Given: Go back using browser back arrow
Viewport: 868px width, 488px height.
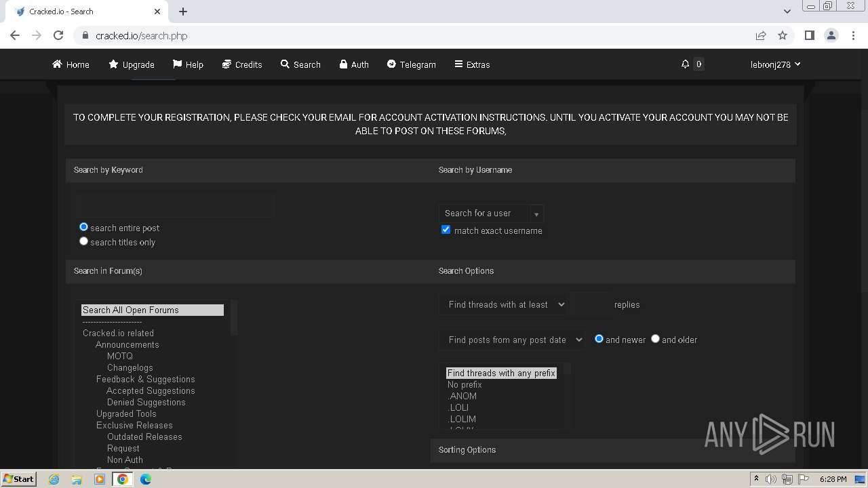Looking at the screenshot, I should (x=15, y=35).
